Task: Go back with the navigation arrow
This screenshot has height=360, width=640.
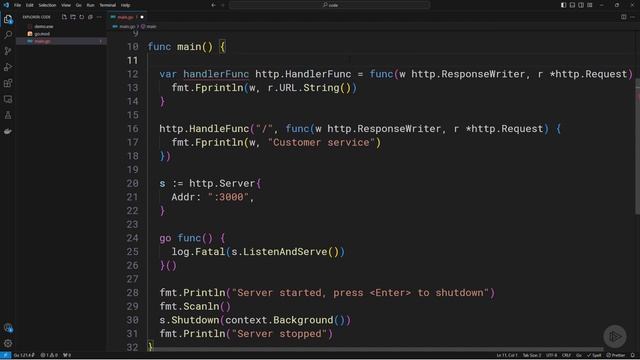Action: (213, 5)
